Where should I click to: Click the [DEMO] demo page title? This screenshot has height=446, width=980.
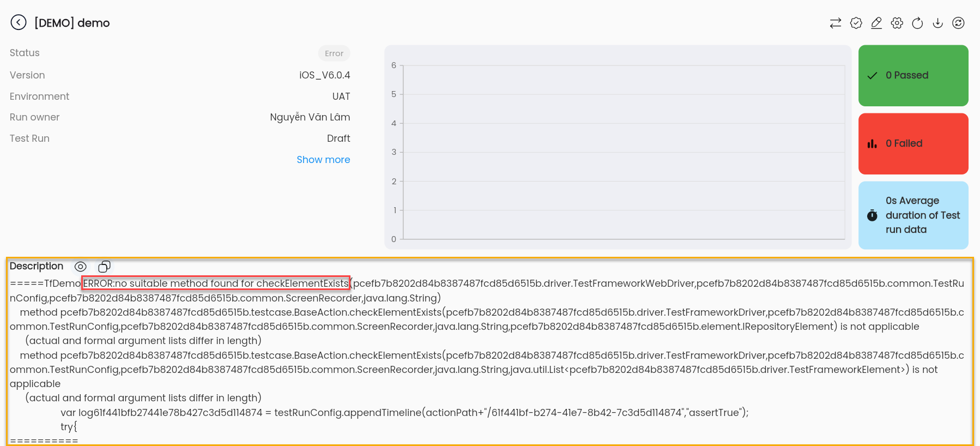[72, 23]
